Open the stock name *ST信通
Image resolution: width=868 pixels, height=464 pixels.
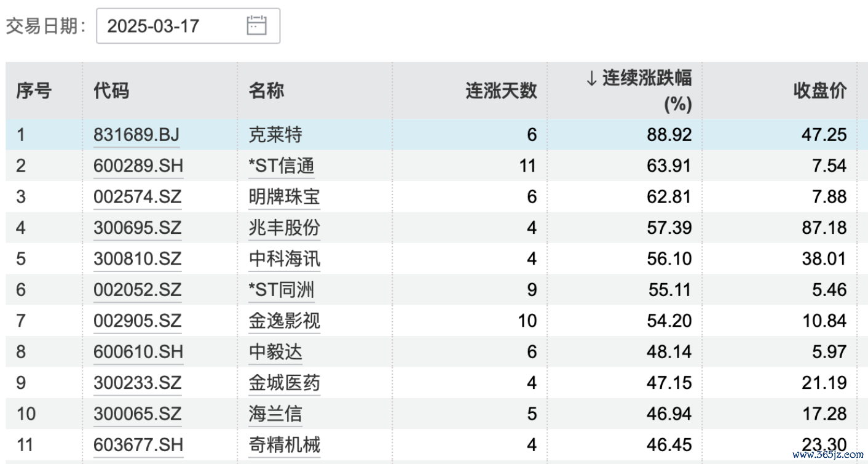[x=281, y=166]
